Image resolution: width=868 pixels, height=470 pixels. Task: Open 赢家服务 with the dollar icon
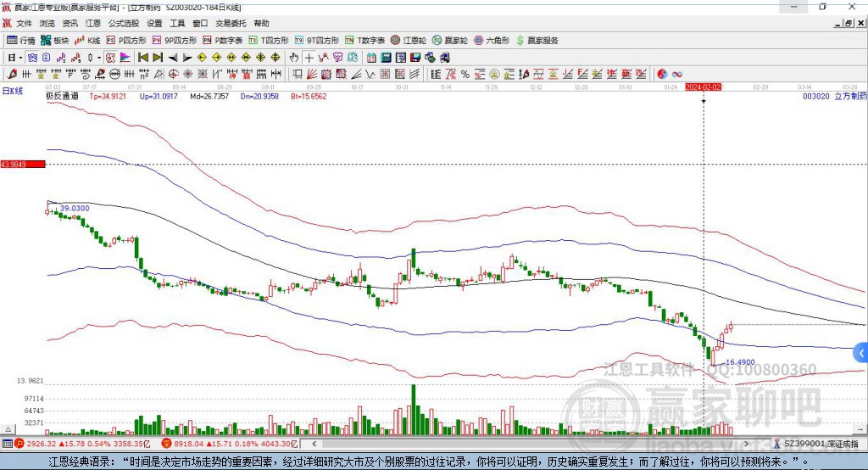tap(537, 40)
